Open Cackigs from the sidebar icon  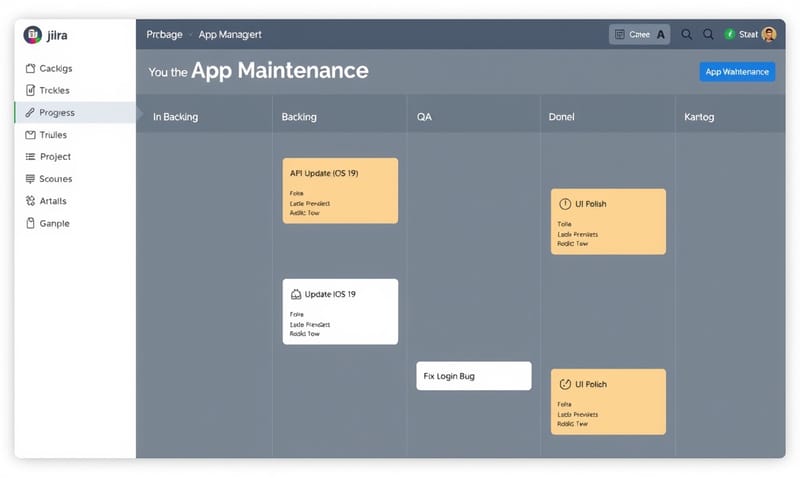pos(31,68)
